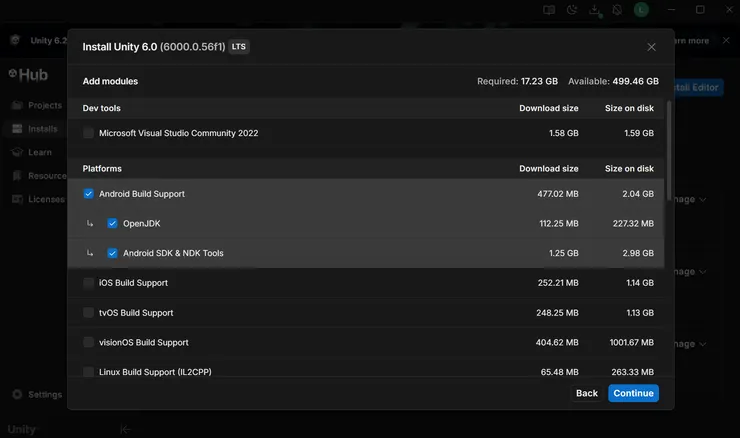This screenshot has width=740, height=438.
Task: Uncheck Android Build Support
Action: tap(89, 194)
